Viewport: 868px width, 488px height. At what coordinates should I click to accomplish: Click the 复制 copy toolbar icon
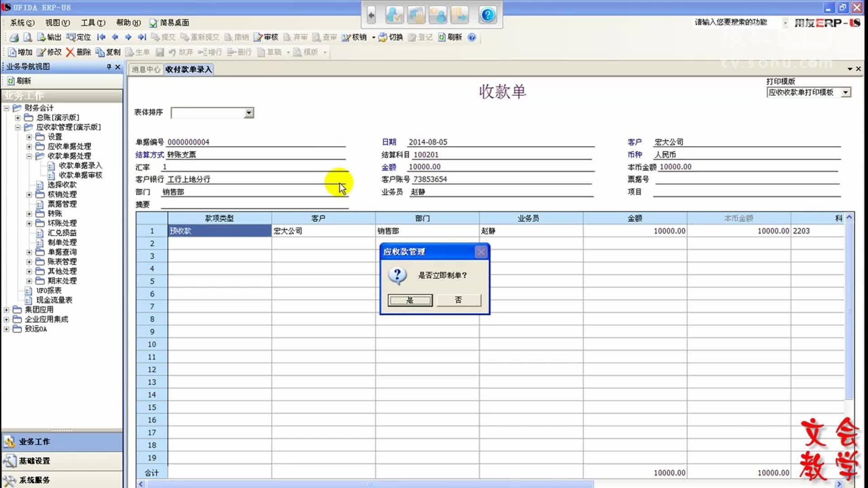click(108, 52)
